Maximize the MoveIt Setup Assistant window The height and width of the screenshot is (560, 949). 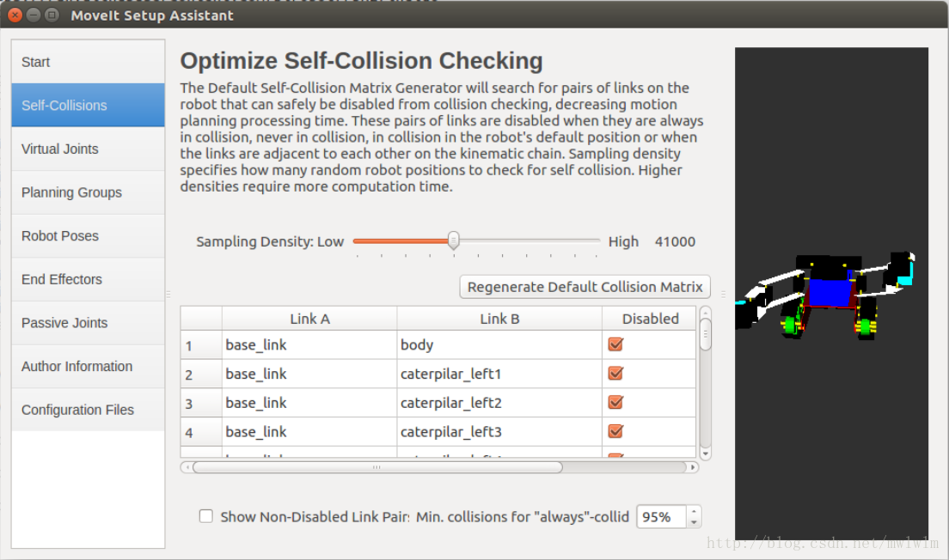tap(52, 15)
